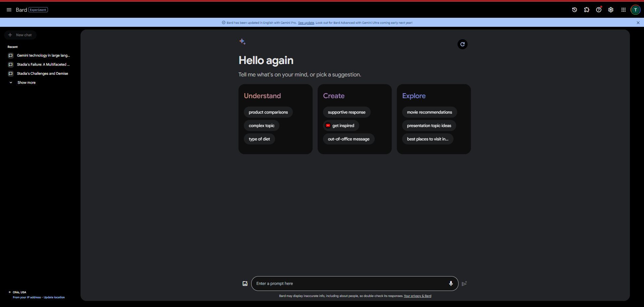Screen dimensions: 644x307
Task: Open Bard activity history icon
Action: (x=574, y=10)
